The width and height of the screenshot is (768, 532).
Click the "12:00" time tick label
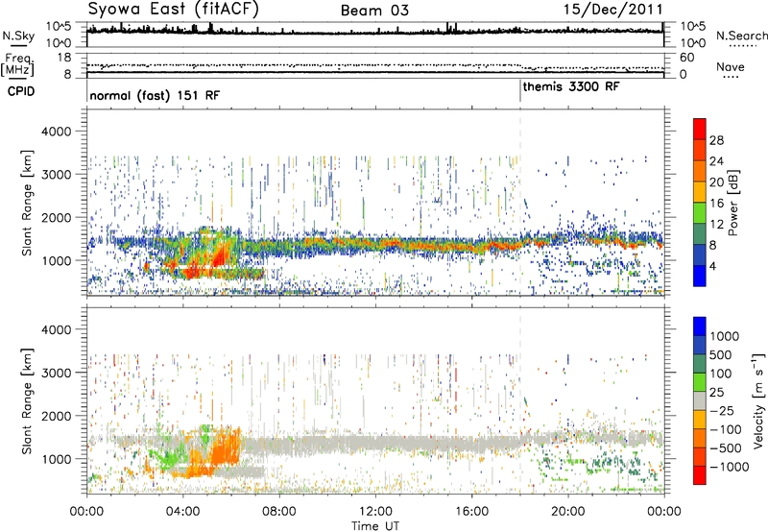coord(375,512)
